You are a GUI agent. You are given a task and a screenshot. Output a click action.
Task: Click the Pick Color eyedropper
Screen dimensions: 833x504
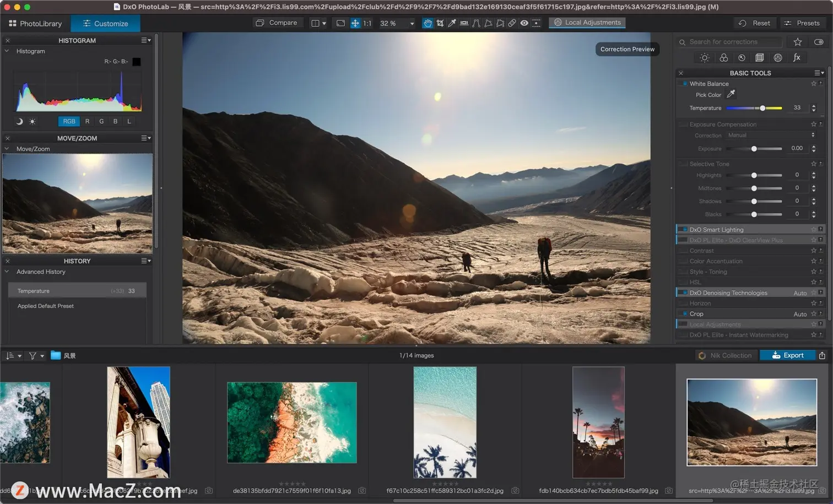click(731, 94)
